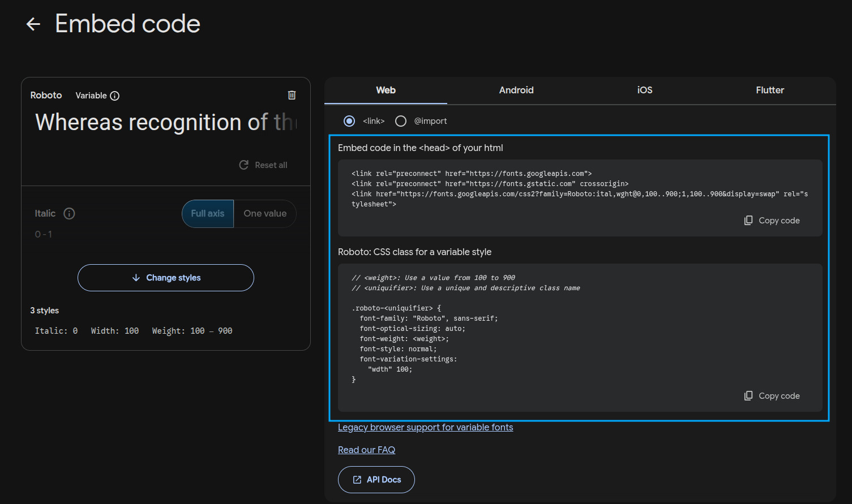
Task: Click the Reset all refresh icon
Action: [x=244, y=165]
